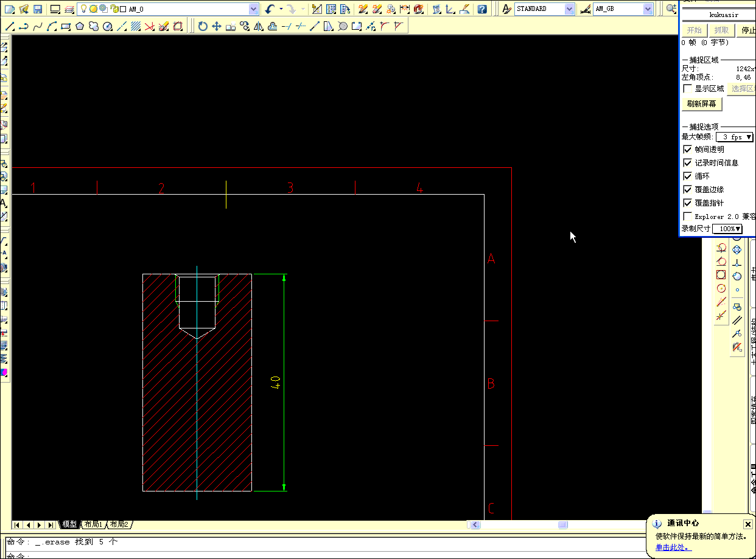The image size is (756, 559).
Task: Switch to the 模型 tab
Action: [x=70, y=524]
